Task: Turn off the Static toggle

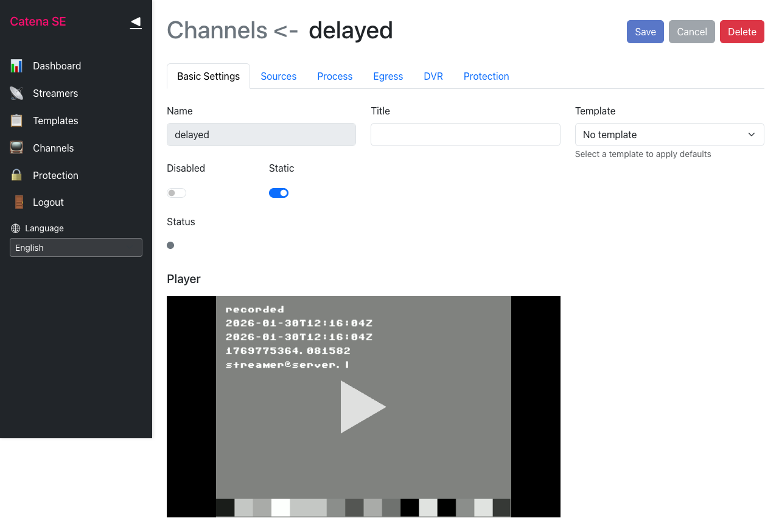Action: (278, 192)
